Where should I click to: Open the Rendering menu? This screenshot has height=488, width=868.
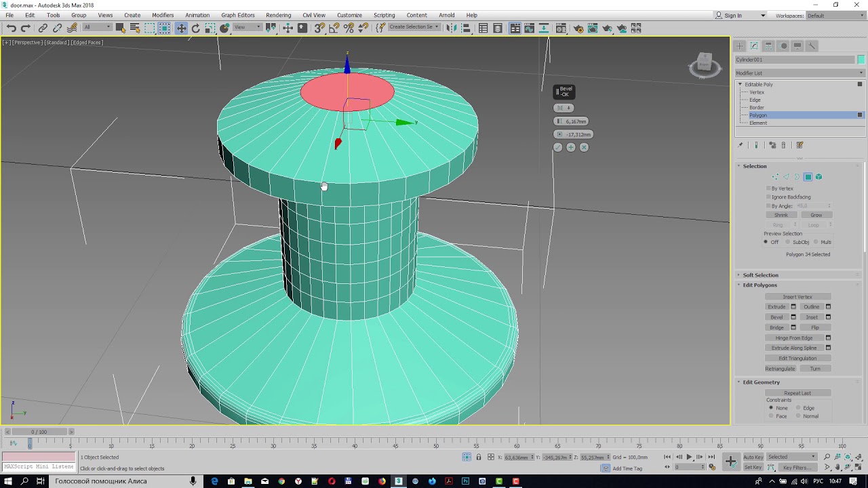[278, 15]
